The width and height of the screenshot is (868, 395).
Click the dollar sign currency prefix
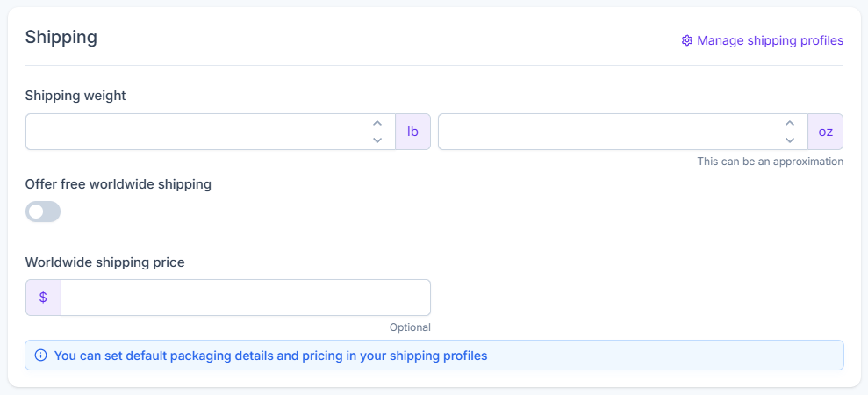[x=43, y=298]
